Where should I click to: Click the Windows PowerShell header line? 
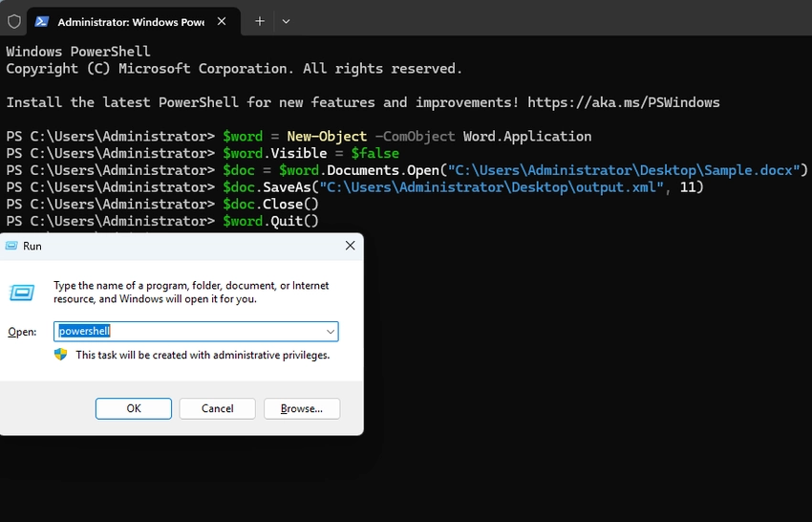[78, 52]
